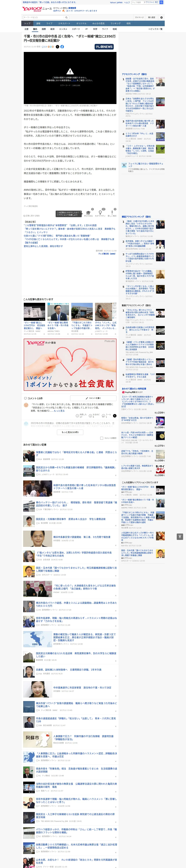React with わかりやすい lightbulb icon

click(100, 213)
